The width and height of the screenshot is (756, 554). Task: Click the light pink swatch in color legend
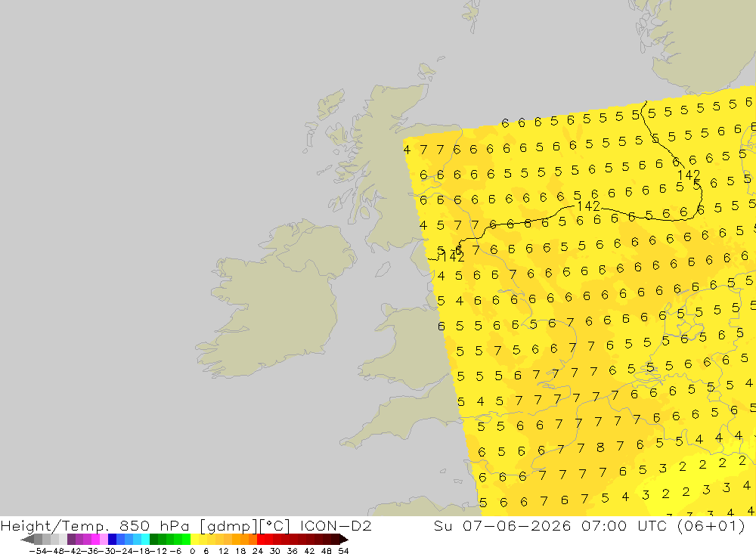(x=104, y=540)
